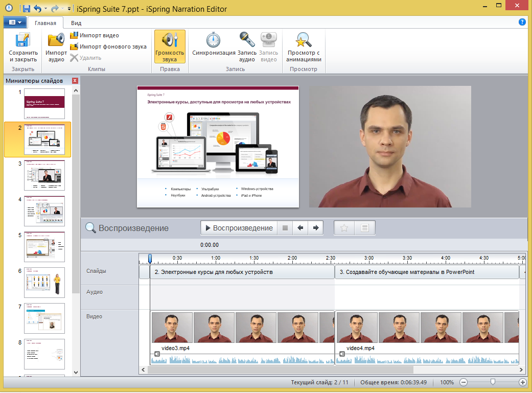This screenshot has height=393, width=532.
Task: Select slide 3 thumbnail
Action: (44, 175)
